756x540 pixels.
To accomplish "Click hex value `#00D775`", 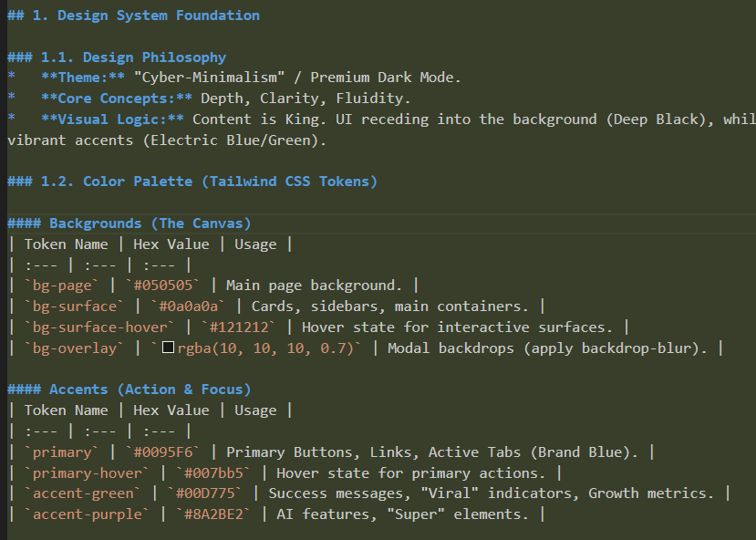I will click(205, 493).
